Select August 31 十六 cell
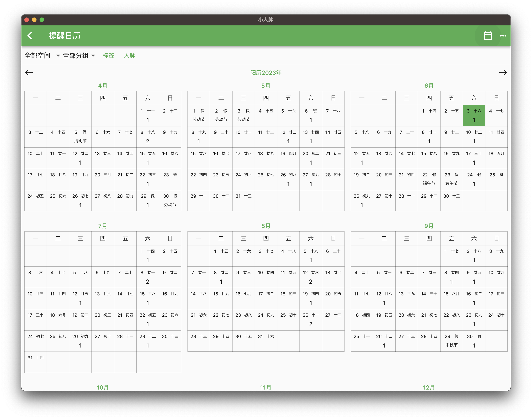 pyautogui.click(x=266, y=341)
